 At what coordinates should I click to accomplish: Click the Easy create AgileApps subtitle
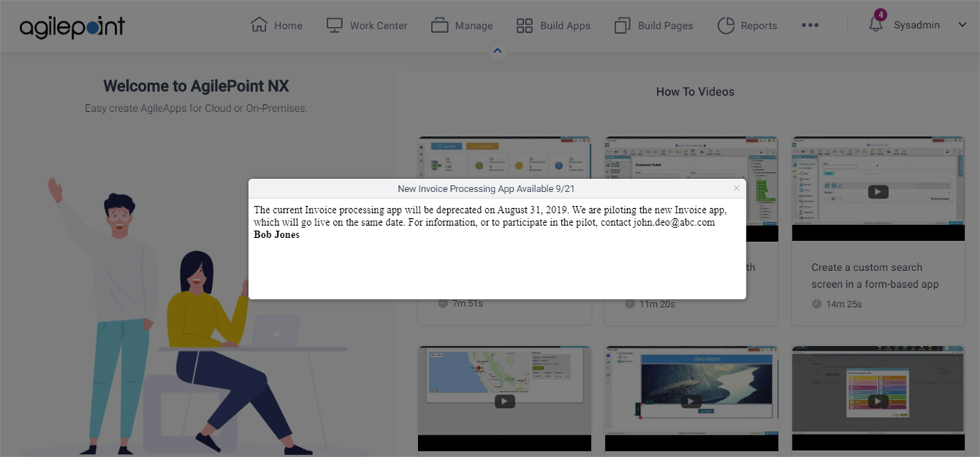pyautogui.click(x=196, y=109)
